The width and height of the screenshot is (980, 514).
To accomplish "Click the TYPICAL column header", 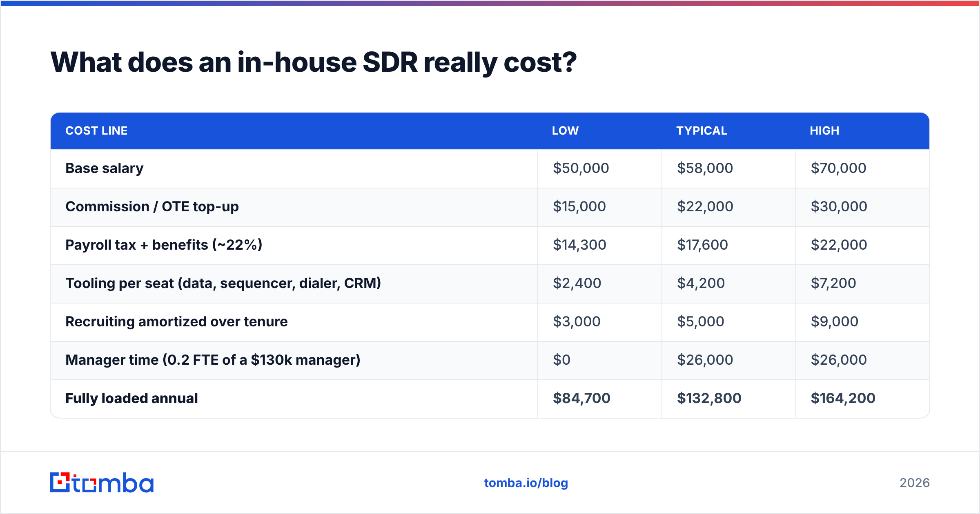I will (x=702, y=131).
